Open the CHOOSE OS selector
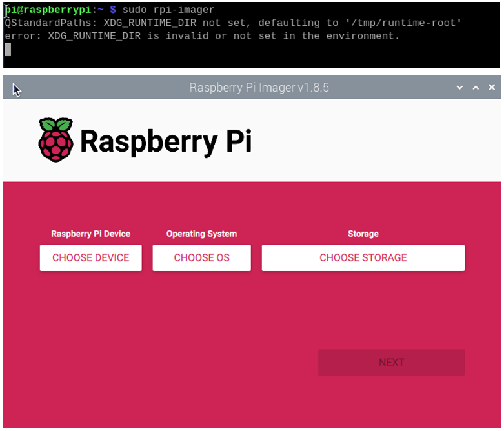This screenshot has width=504, height=431. [201, 258]
